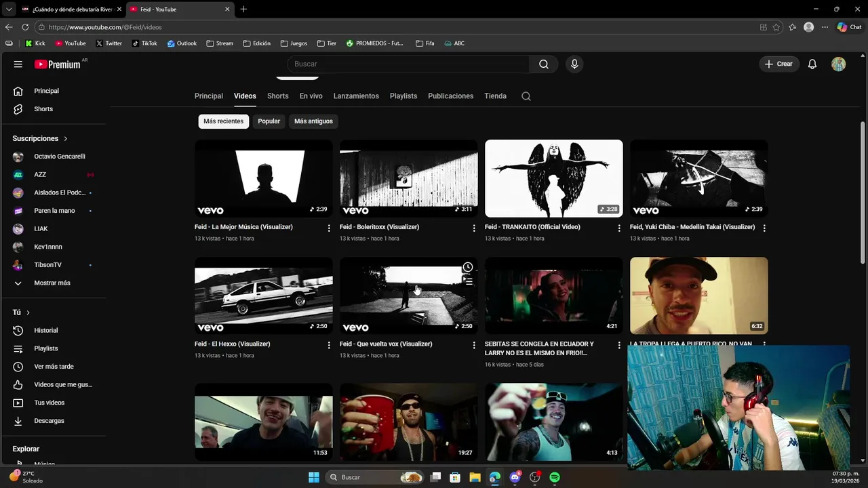Switch to the Publicaciones channel tab
The width and height of the screenshot is (868, 488).
(x=451, y=96)
